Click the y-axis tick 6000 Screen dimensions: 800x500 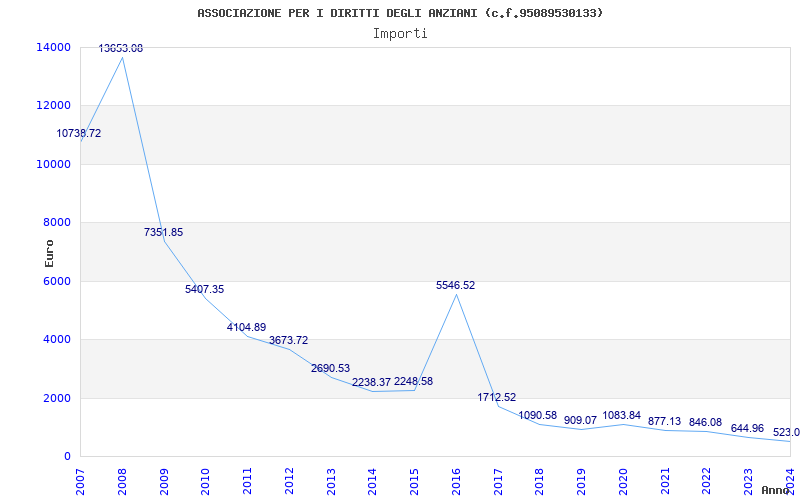click(x=57, y=281)
